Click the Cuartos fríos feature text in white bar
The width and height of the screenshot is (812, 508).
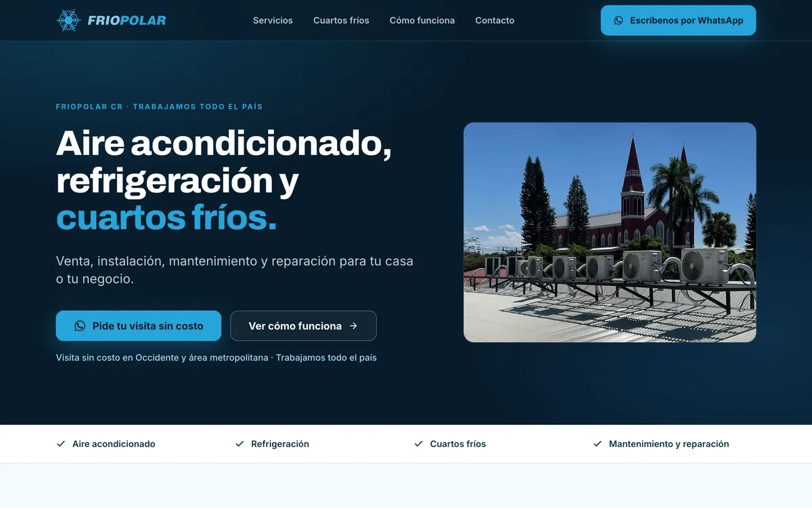point(458,444)
